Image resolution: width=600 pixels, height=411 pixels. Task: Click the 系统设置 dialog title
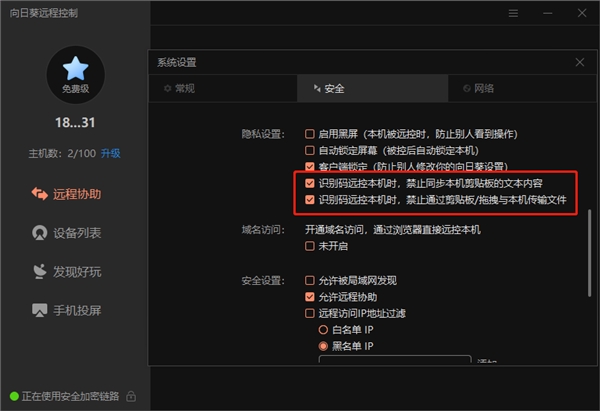pyautogui.click(x=177, y=62)
